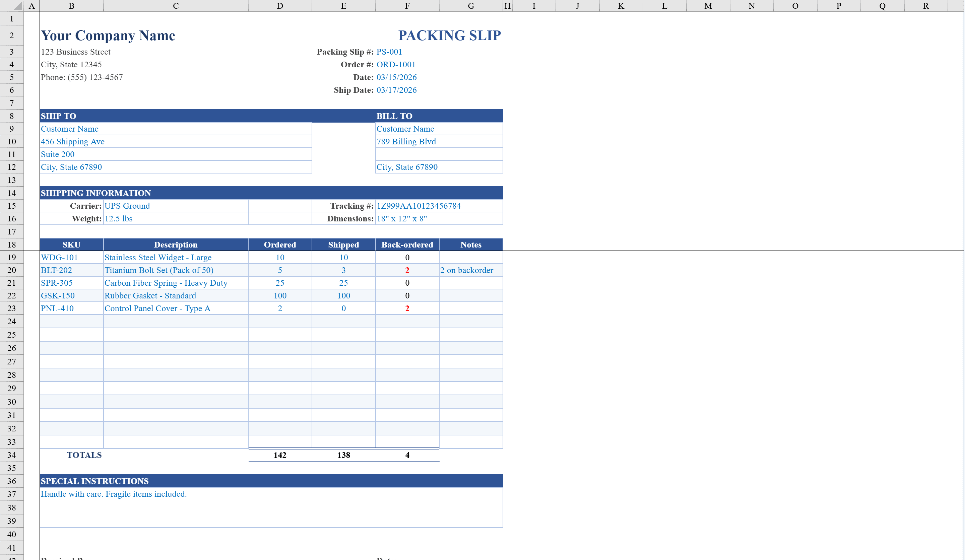Click the red back-ordered value for BLT-202
This screenshot has width=965, height=560.
coord(407,270)
